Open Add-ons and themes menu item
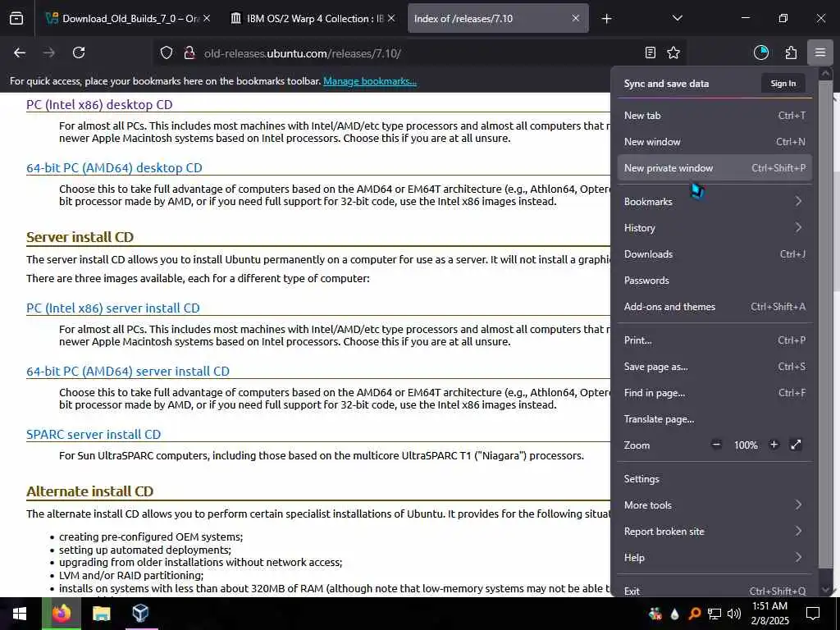The height and width of the screenshot is (630, 840). (x=714, y=307)
